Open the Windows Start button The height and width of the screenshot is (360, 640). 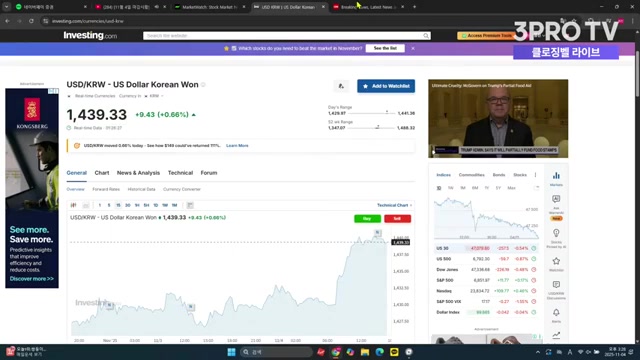(x=231, y=352)
